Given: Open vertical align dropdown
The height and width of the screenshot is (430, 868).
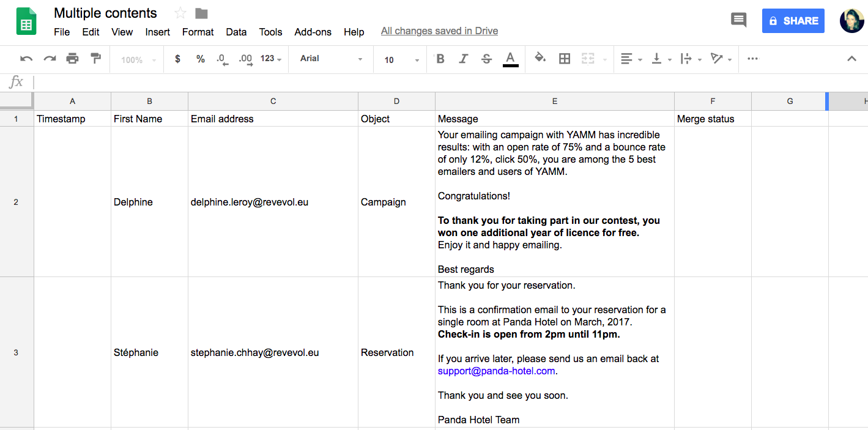Looking at the screenshot, I should pyautogui.click(x=661, y=59).
